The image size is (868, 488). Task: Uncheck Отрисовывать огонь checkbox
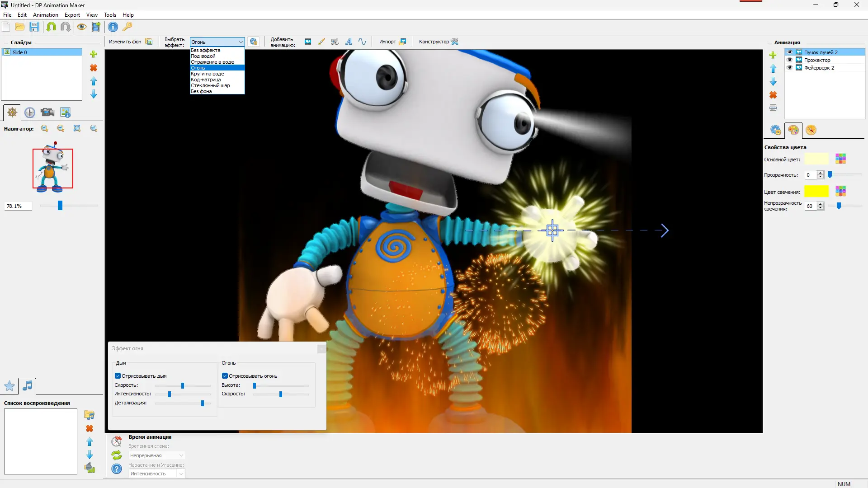[x=225, y=376]
